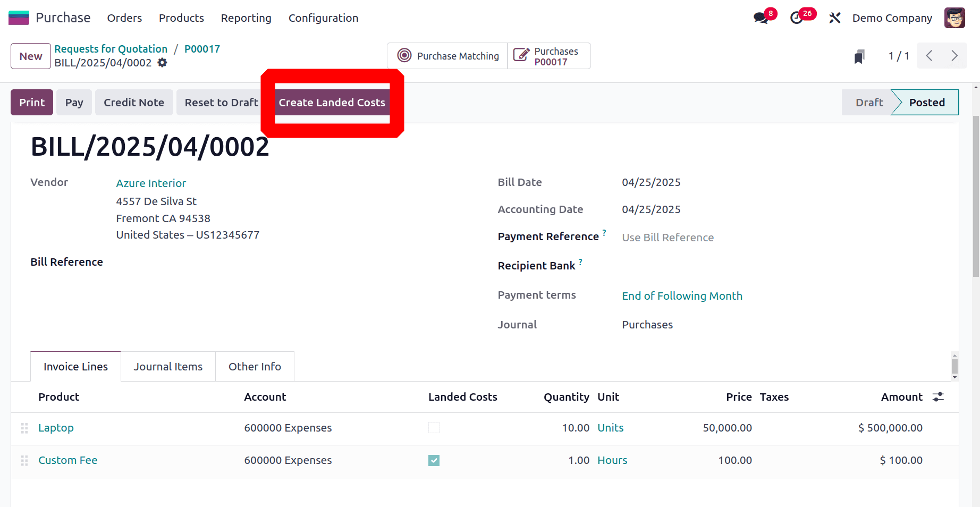Click Create Landed Costs button
This screenshot has width=980, height=507.
point(332,103)
